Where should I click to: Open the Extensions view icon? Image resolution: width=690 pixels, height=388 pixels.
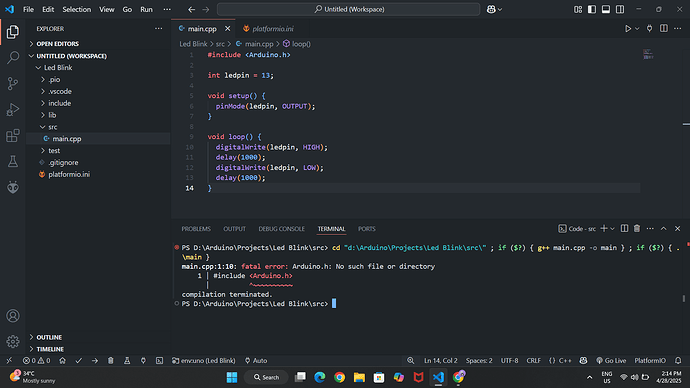(13, 135)
